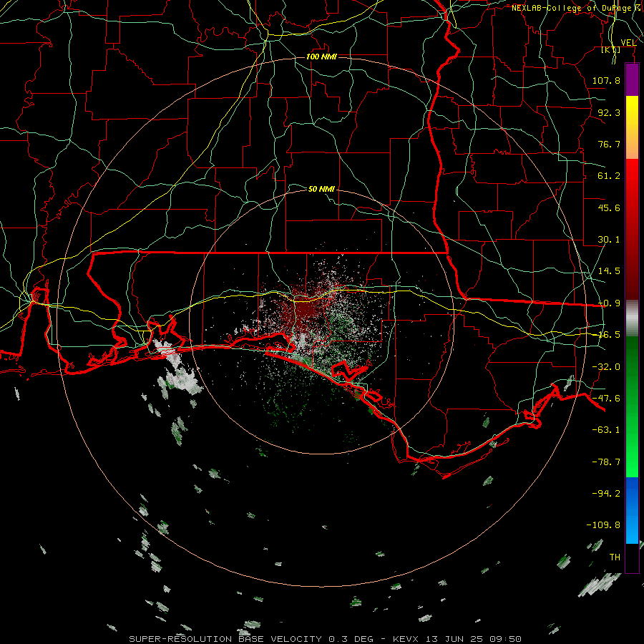Select the -78.7 velocity scale value

(606, 462)
